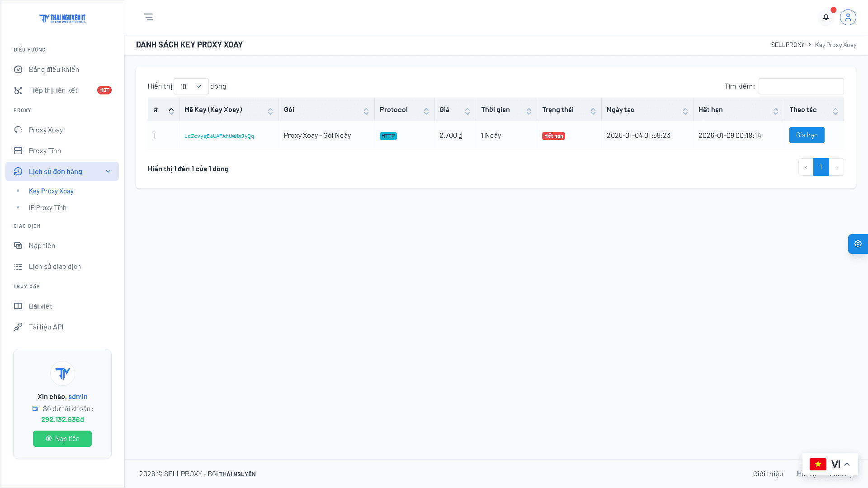Image resolution: width=868 pixels, height=488 pixels.
Task: Open the notification bell
Action: click(826, 17)
